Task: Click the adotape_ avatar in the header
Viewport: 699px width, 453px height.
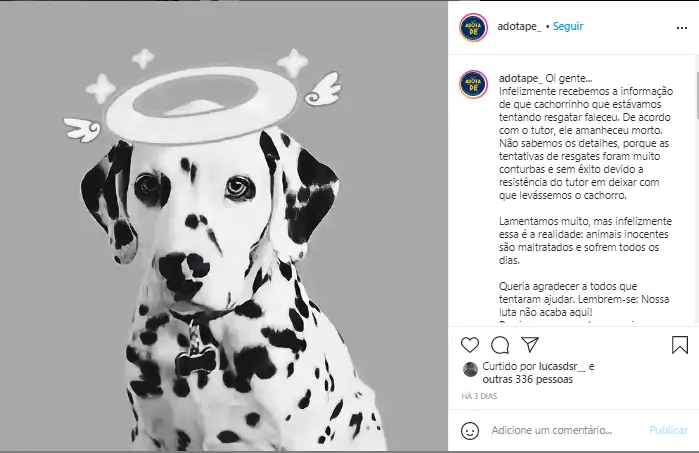Action: click(473, 27)
